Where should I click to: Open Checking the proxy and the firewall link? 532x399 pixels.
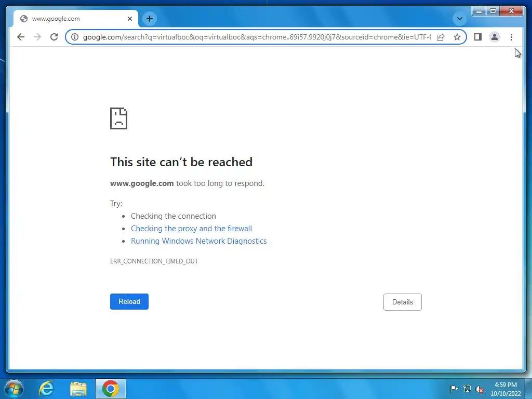(191, 229)
